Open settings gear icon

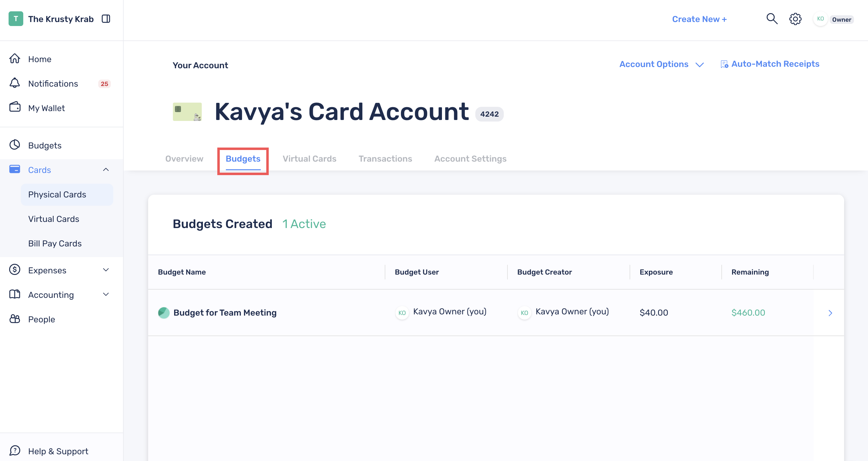[795, 19]
